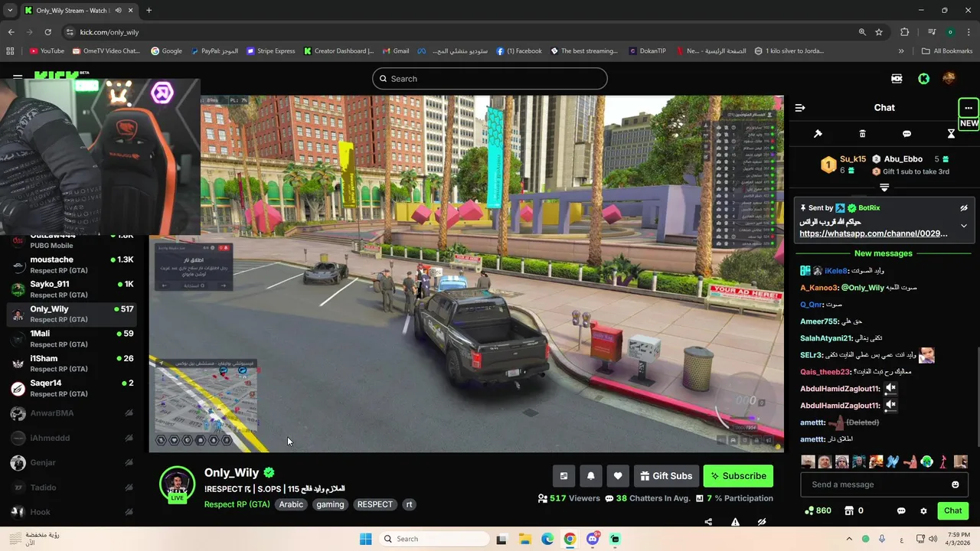Open Chrome extensions puzzle icon
Viewport: 980px width, 551px height.
pos(905,32)
